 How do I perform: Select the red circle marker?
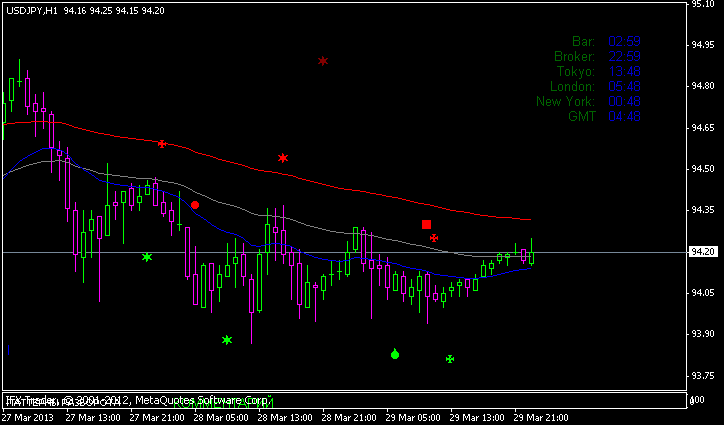point(195,205)
